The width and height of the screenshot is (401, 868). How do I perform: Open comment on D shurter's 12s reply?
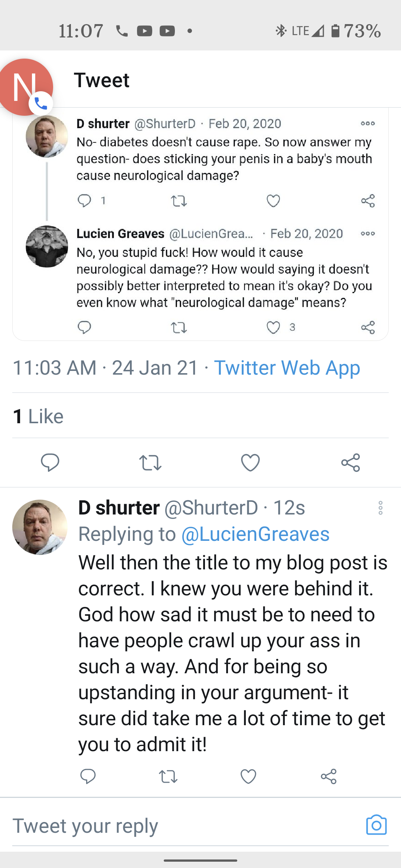[88, 776]
